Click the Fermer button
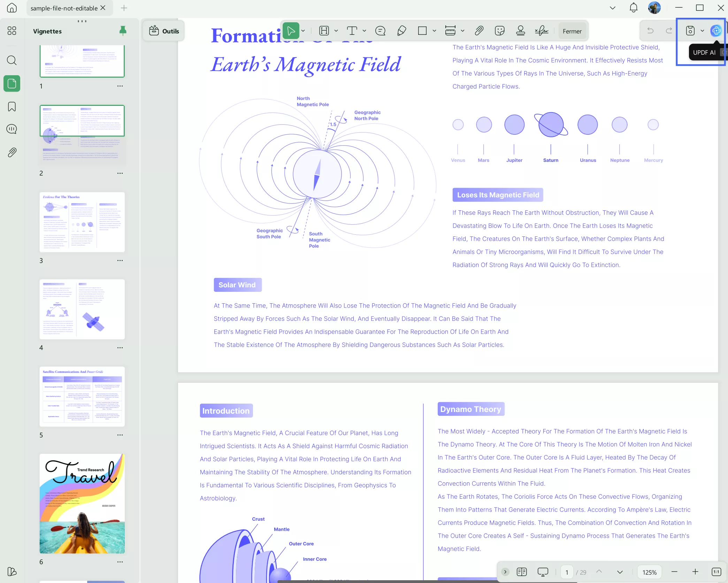The width and height of the screenshot is (728, 583). click(x=572, y=31)
